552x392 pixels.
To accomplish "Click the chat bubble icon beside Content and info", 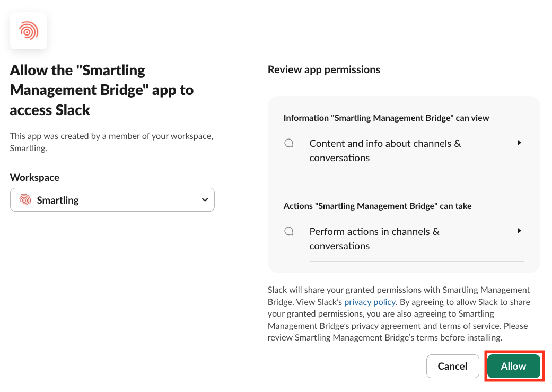I will (x=288, y=143).
